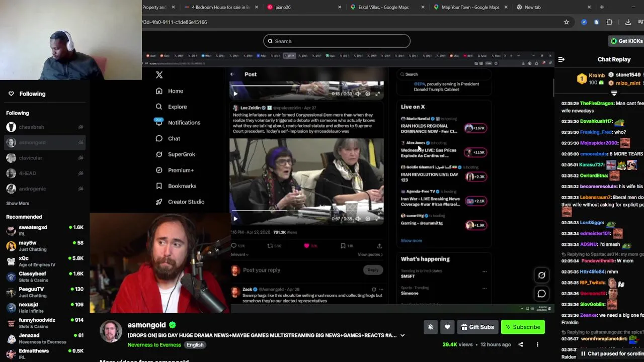Bookmark this page with the star icon
Image resolution: width=644 pixels, height=362 pixels.
[567, 22]
